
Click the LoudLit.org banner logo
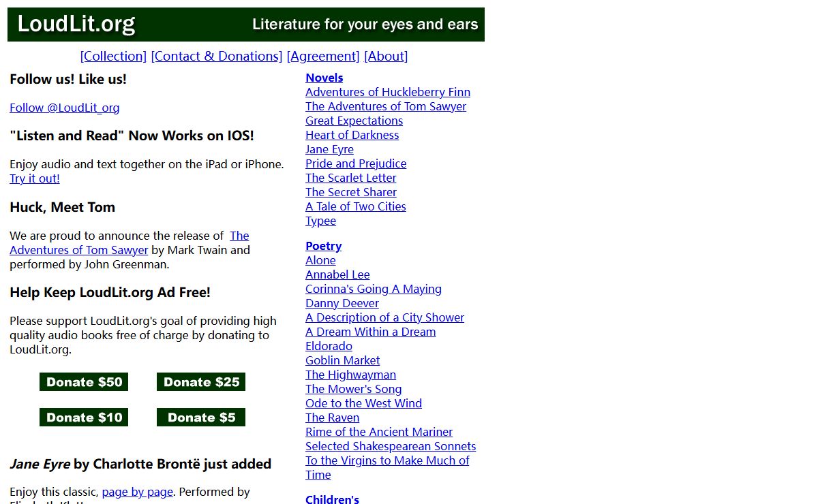[x=76, y=25]
